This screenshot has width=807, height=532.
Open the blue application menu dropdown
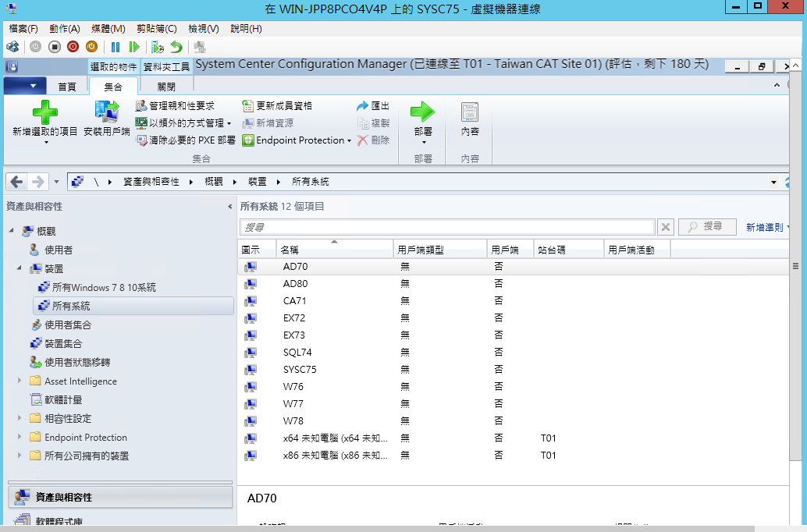[x=25, y=86]
